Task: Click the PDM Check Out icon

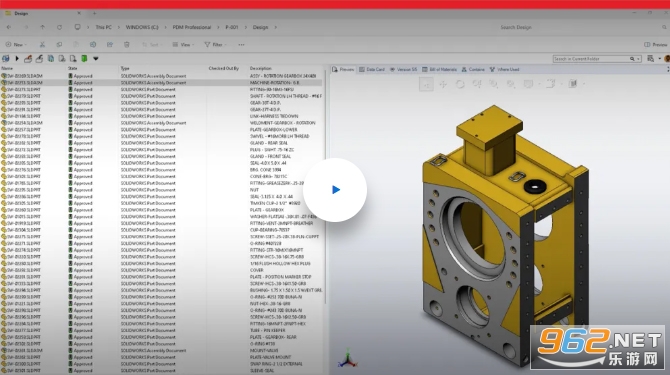Action: pyautogui.click(x=28, y=59)
